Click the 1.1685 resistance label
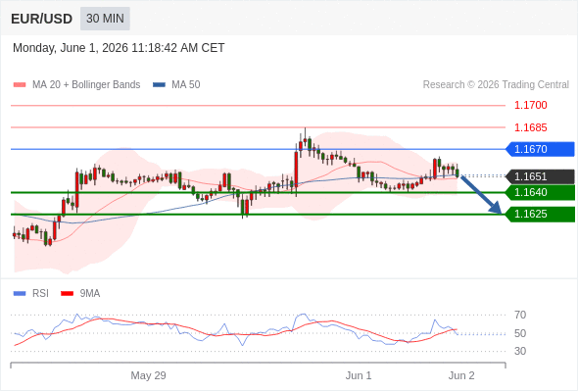Screen dimensions: 578x392 pos(530,128)
